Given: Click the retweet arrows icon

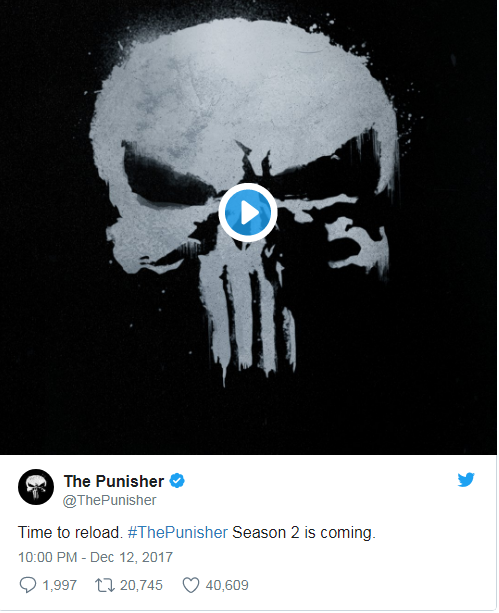Looking at the screenshot, I should 105,585.
